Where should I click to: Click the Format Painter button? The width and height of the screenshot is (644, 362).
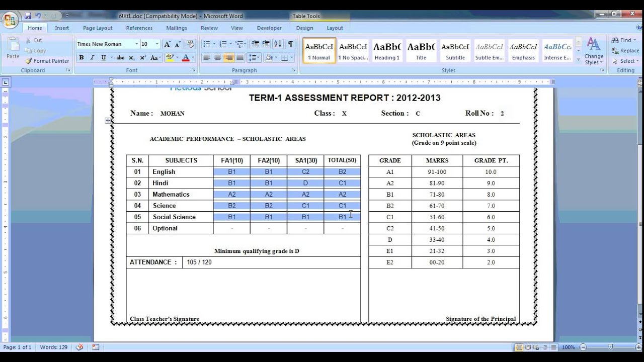[47, 61]
